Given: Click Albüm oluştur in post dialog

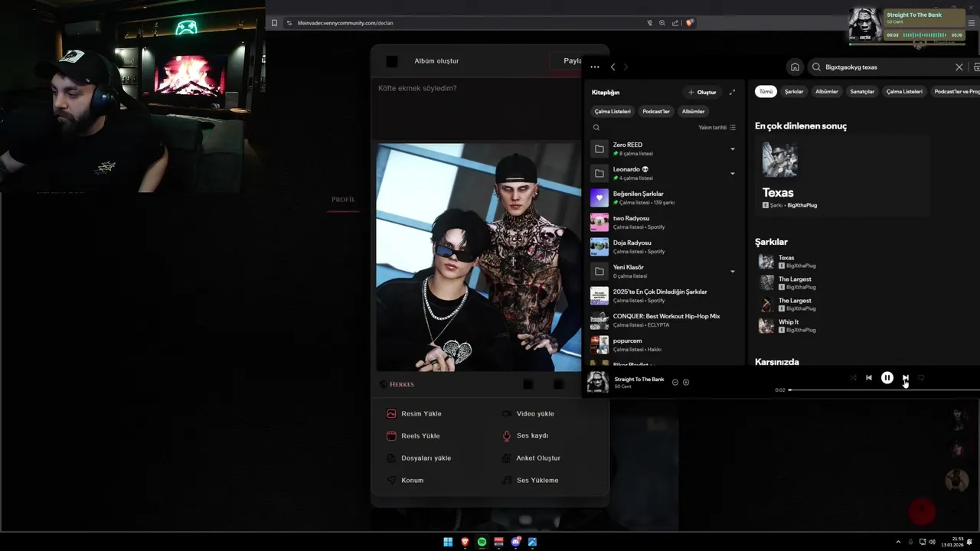Looking at the screenshot, I should click(x=436, y=60).
